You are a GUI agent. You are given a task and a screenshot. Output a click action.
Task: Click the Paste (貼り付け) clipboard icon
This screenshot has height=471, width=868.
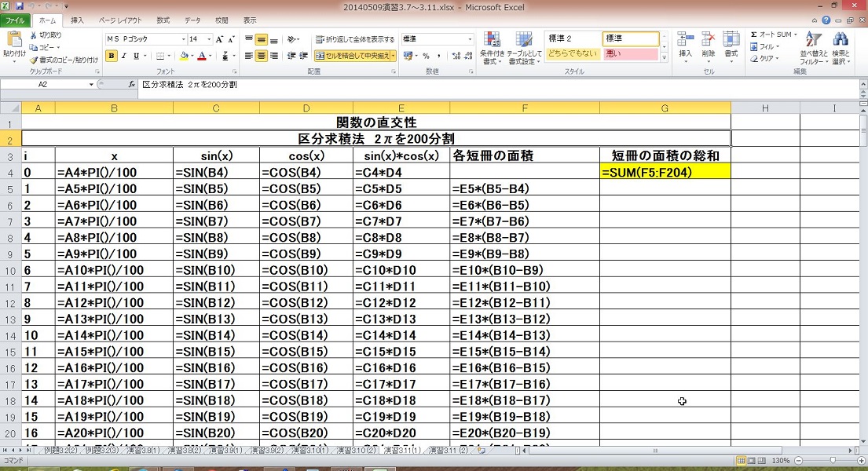(13, 42)
